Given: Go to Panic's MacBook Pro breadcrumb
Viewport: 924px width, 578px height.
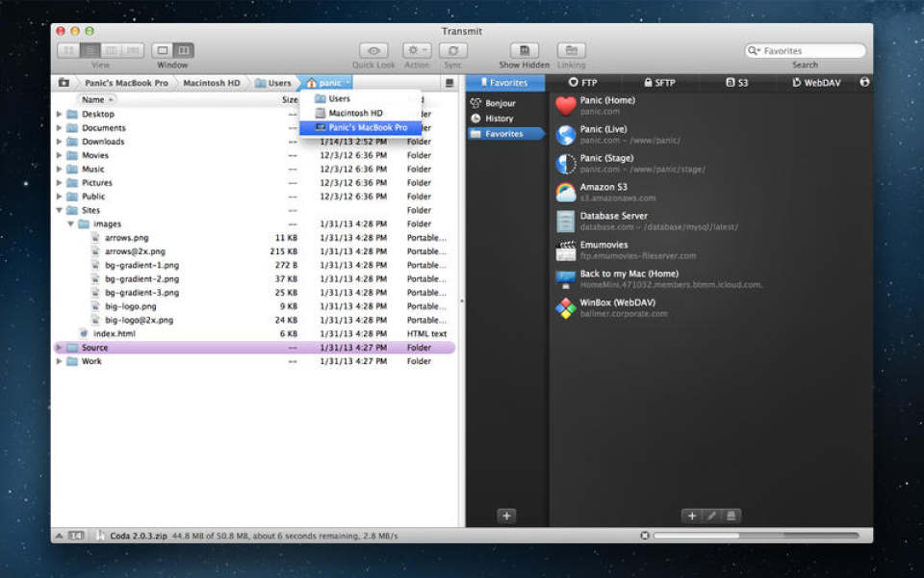Looking at the screenshot, I should [x=126, y=83].
